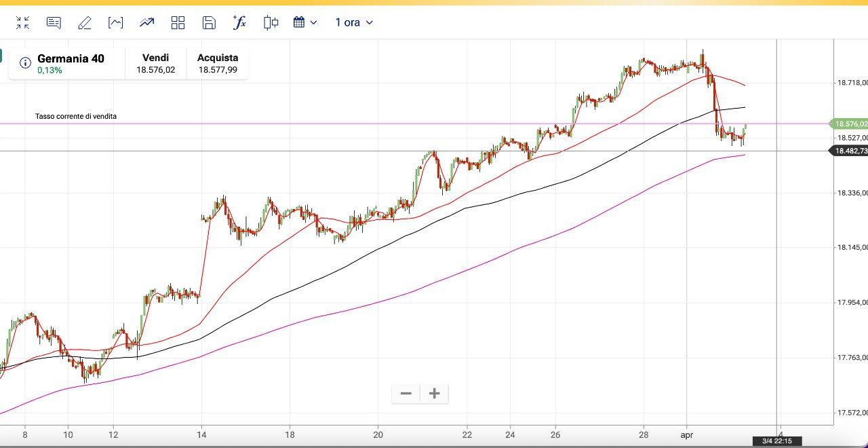The width and height of the screenshot is (868, 448).
Task: Select the pencil drawing tool
Action: pyautogui.click(x=85, y=23)
